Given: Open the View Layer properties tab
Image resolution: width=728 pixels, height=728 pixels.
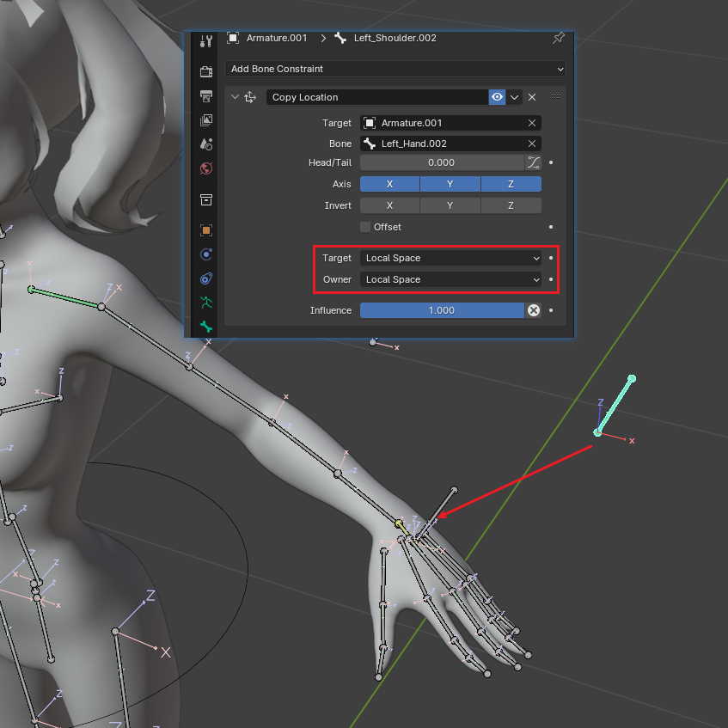Looking at the screenshot, I should 206,119.
